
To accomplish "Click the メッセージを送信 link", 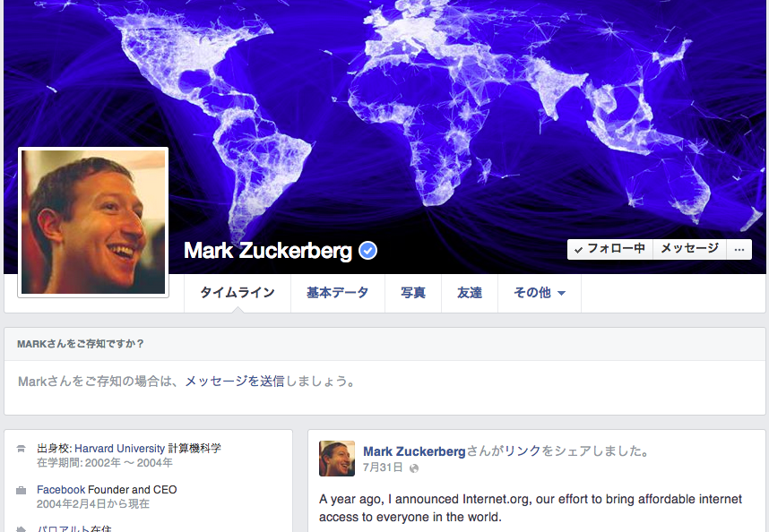I will tap(235, 382).
